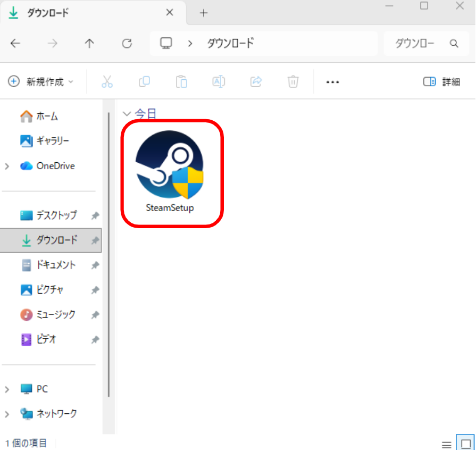
Task: Select OneDrive in the sidebar
Action: (47, 166)
